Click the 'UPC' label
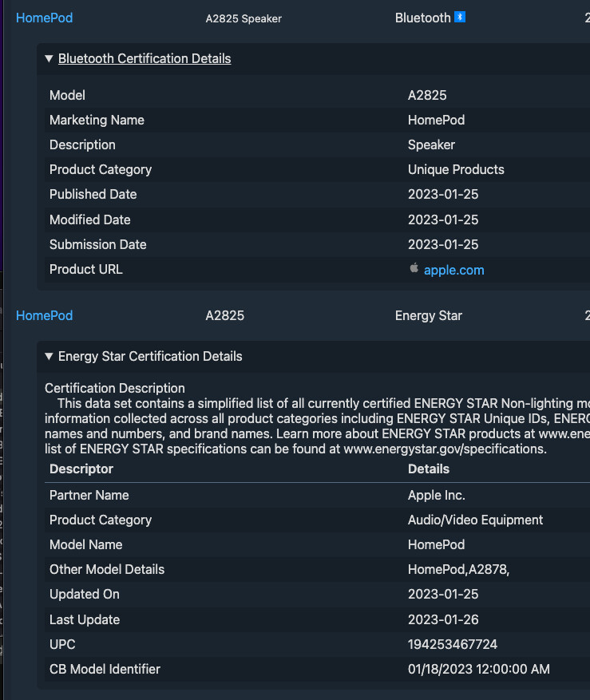The width and height of the screenshot is (590, 700). point(62,644)
